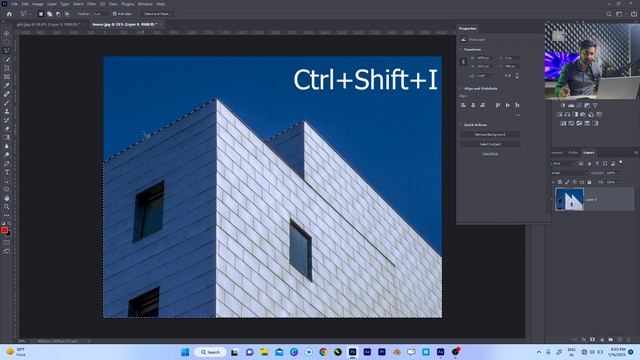Select the Polygonal Lasso tool
The height and width of the screenshot is (360, 640).
tap(7, 50)
